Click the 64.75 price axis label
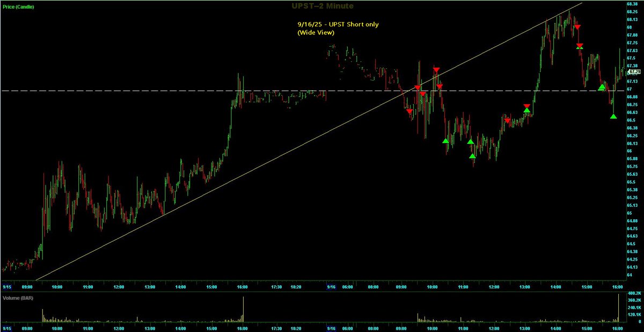Image resolution: width=644 pixels, height=332 pixels. [x=632, y=229]
